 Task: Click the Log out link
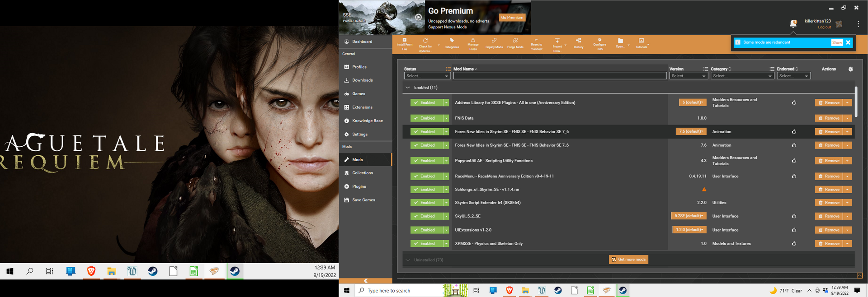point(824,27)
